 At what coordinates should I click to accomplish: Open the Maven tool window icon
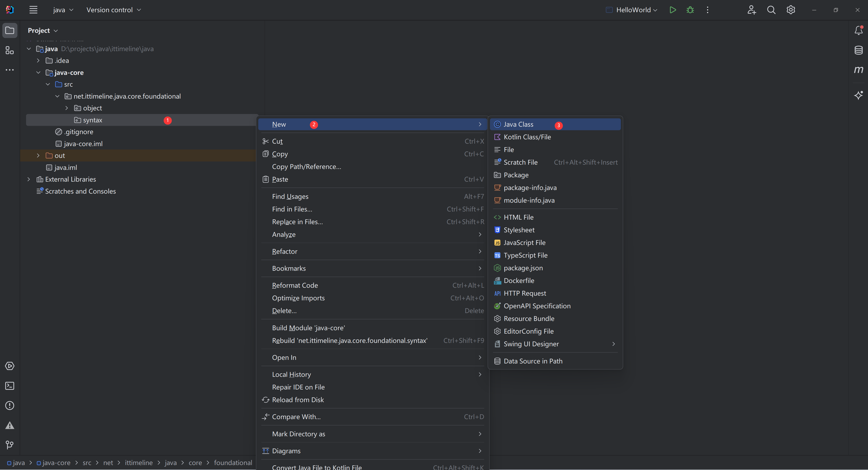pyautogui.click(x=859, y=70)
